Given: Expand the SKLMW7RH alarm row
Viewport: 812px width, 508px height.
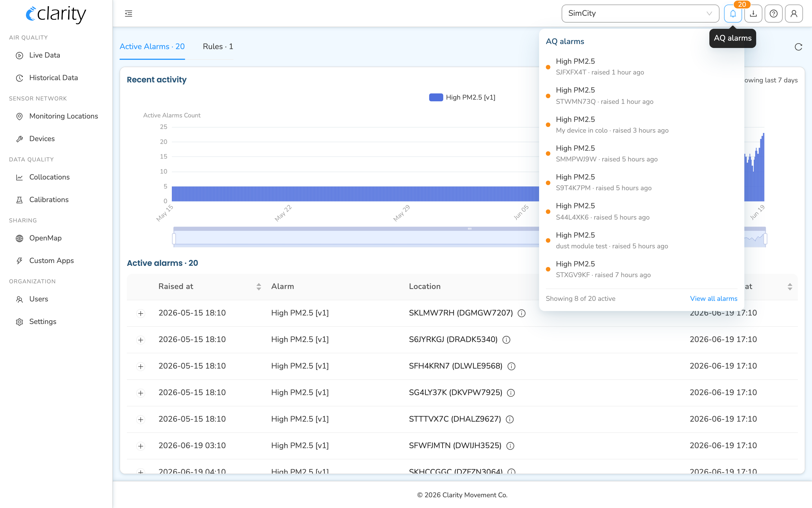Looking at the screenshot, I should [x=141, y=314].
